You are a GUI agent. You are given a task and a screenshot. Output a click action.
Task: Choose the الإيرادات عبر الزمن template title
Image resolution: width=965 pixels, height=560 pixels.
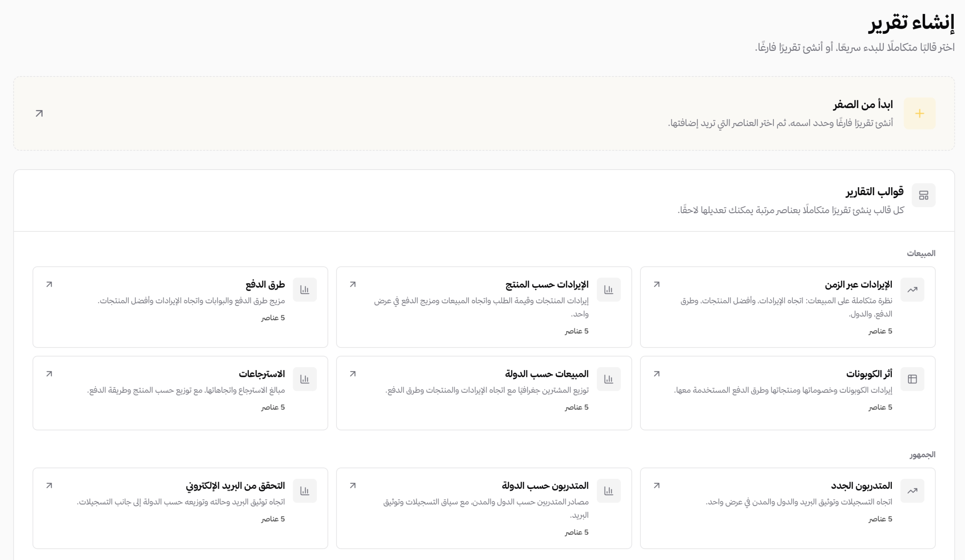(x=858, y=285)
